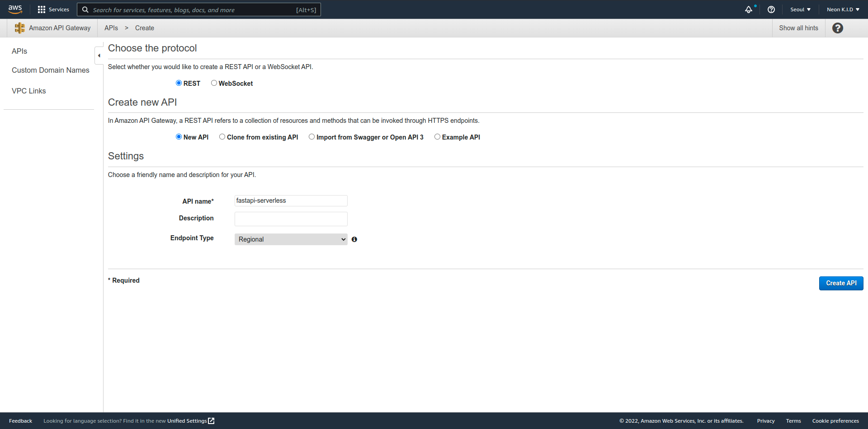The image size is (868, 429).
Task: Open the Seoul region dropdown
Action: click(800, 9)
